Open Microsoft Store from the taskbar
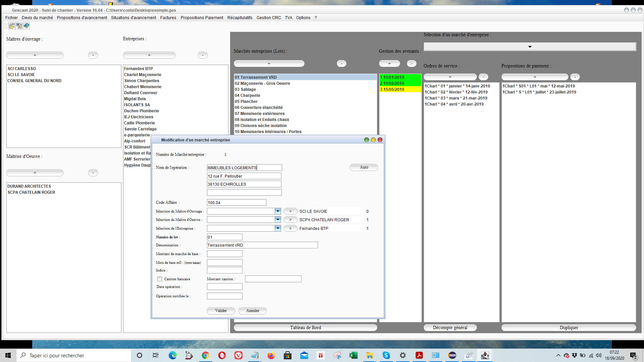This screenshot has width=644, height=362. (x=287, y=355)
